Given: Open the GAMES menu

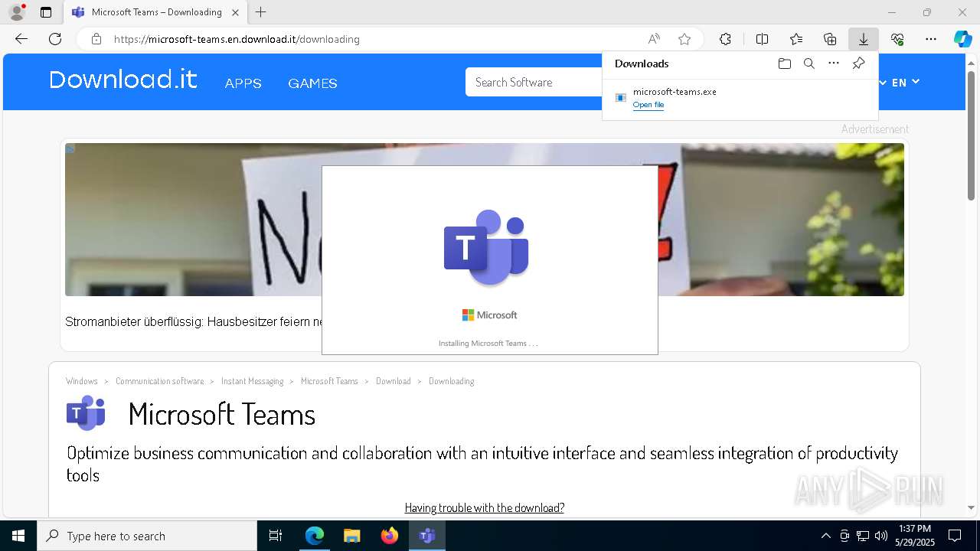Looking at the screenshot, I should coord(312,83).
